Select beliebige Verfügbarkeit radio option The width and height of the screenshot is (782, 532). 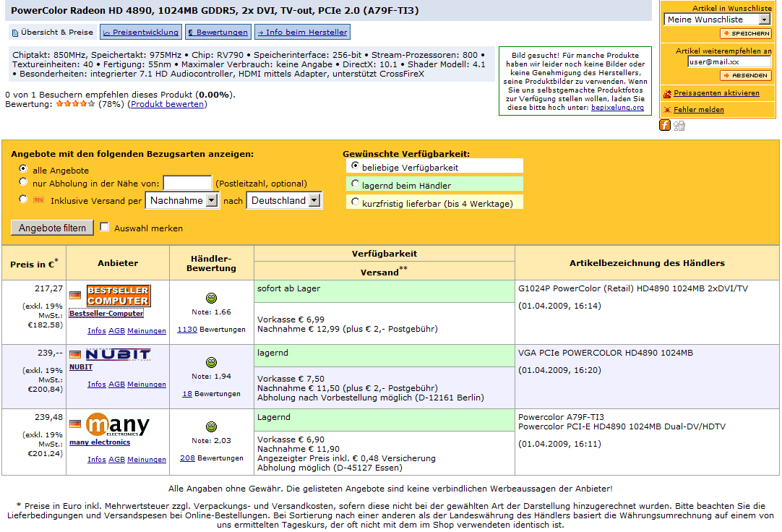tap(355, 166)
